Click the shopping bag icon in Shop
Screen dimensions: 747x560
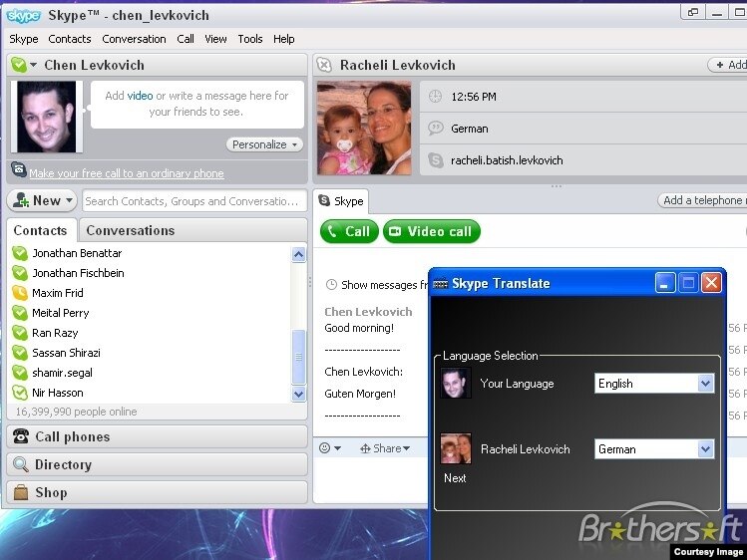21,492
